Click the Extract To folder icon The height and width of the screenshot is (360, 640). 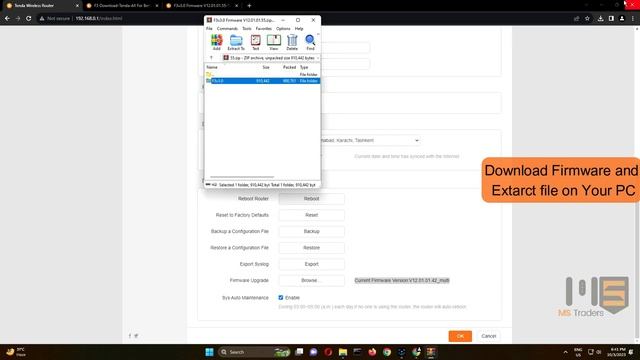(236, 42)
